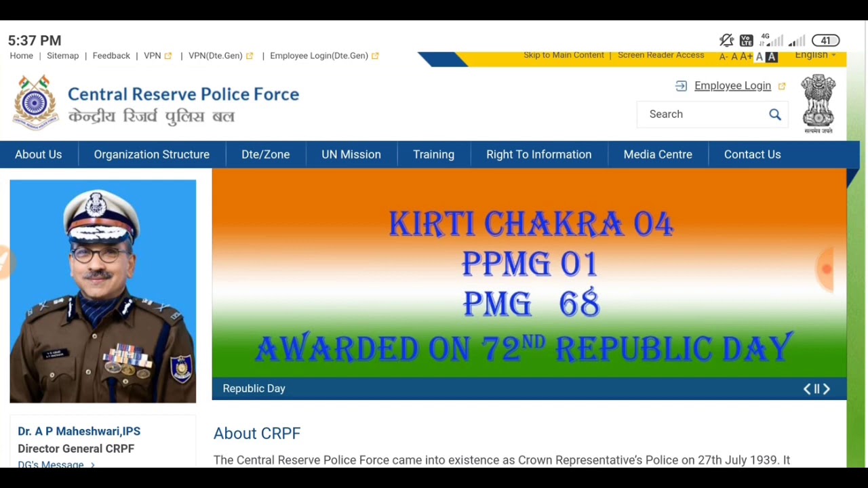The height and width of the screenshot is (488, 868).
Task: Decrease font size with A-
Action: tap(724, 57)
